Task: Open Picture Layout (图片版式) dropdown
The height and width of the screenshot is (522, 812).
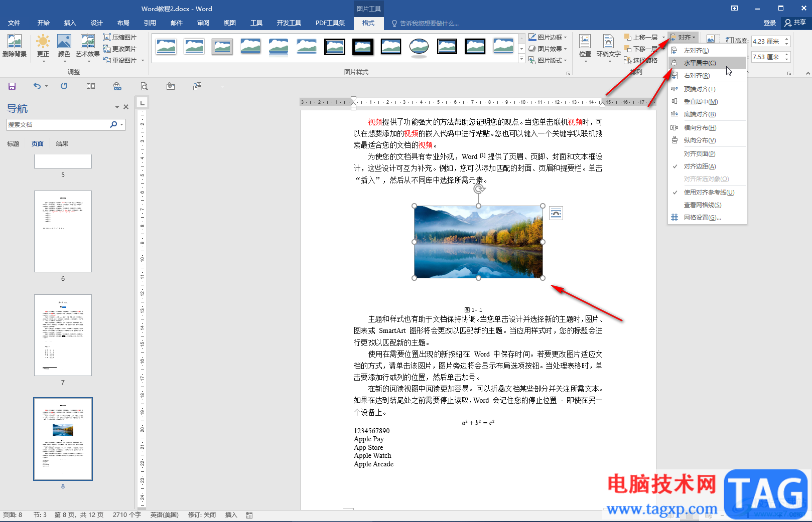Action: pyautogui.click(x=548, y=60)
